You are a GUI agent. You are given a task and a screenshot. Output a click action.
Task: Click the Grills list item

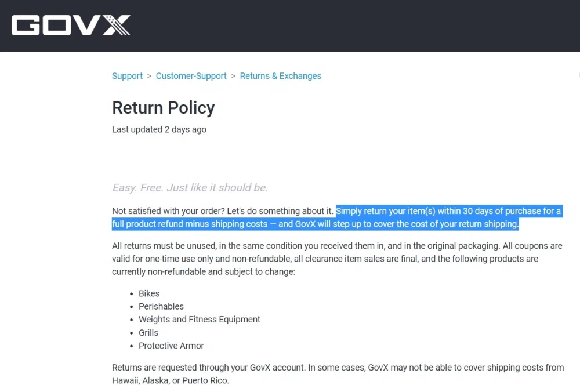148,332
